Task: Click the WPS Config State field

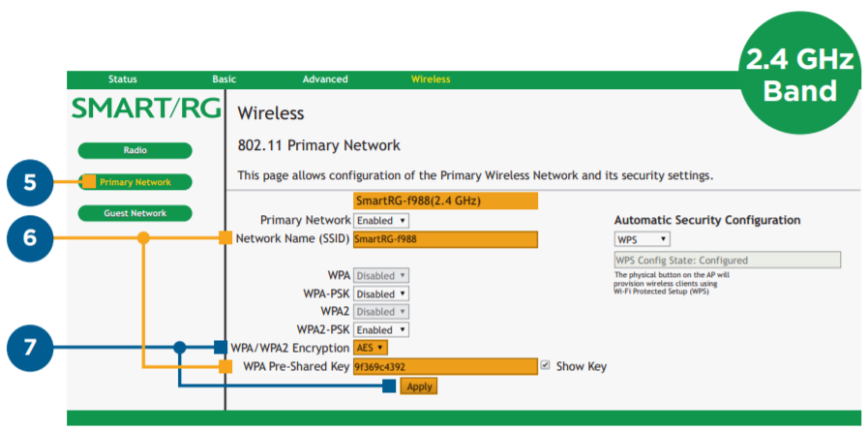Action: click(x=728, y=261)
